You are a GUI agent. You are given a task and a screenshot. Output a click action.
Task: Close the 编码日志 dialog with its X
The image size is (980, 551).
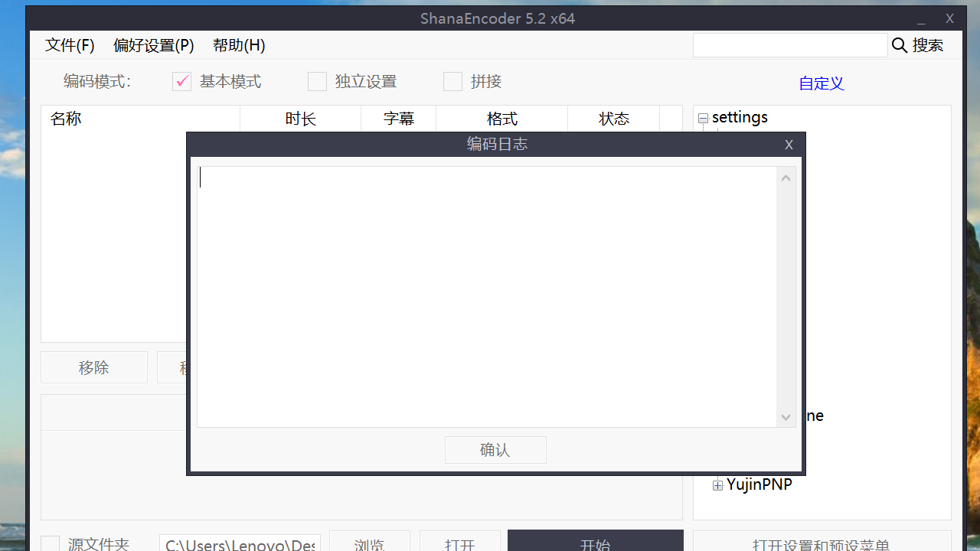coord(789,145)
